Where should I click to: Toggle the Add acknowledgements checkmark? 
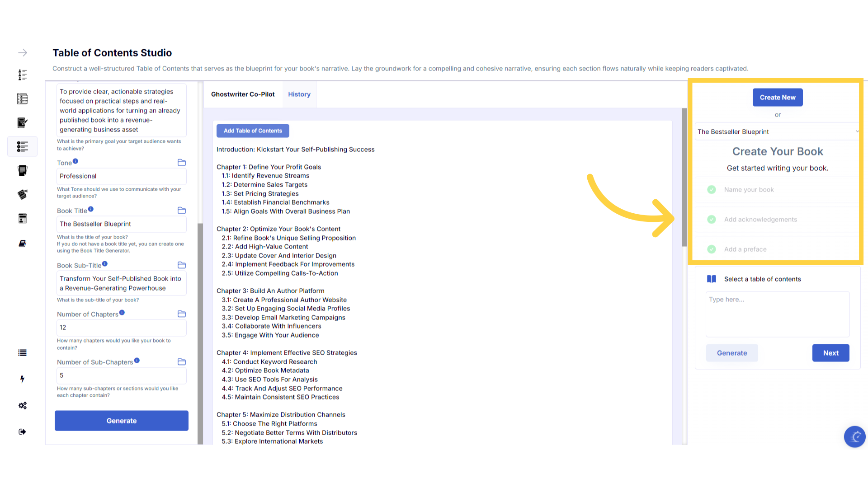click(712, 220)
